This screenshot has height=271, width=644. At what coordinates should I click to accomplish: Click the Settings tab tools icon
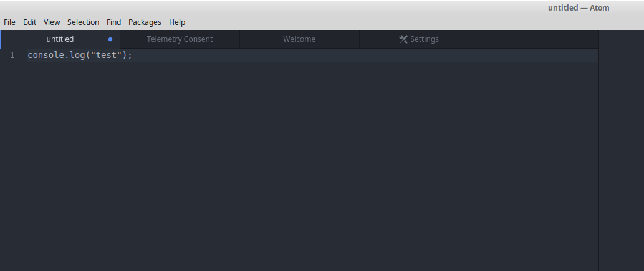click(403, 39)
